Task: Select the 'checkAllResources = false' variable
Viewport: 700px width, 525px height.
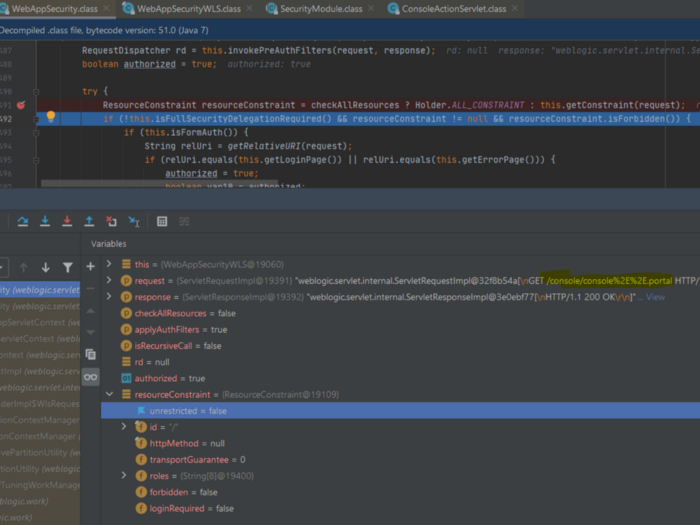Action: (185, 313)
